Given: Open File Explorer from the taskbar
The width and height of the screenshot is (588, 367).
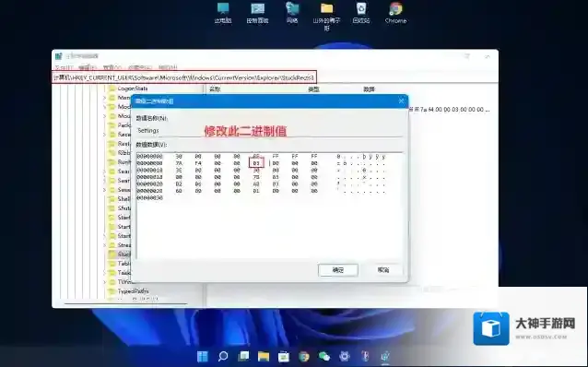Looking at the screenshot, I should coord(264,356).
